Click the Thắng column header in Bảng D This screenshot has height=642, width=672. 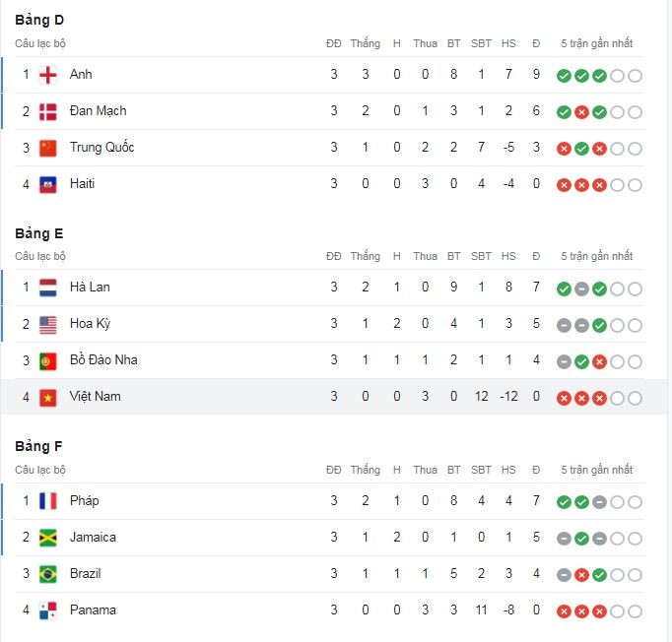click(x=365, y=43)
